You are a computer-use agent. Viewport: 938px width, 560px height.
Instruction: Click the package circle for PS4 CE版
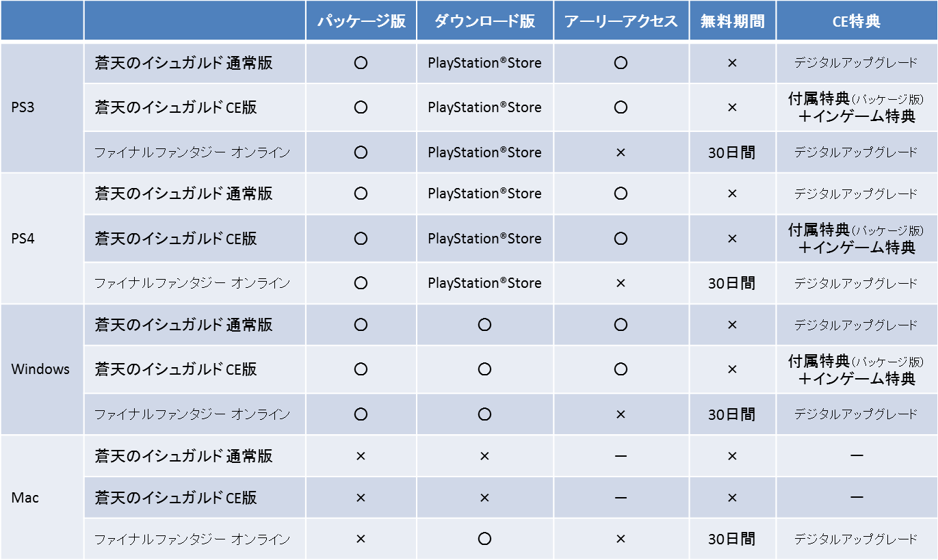pyautogui.click(x=361, y=239)
